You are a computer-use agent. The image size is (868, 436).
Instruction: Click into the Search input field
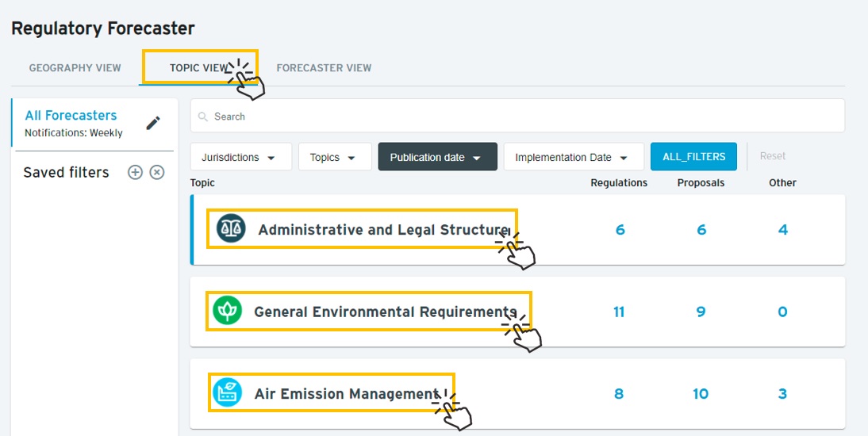(517, 116)
